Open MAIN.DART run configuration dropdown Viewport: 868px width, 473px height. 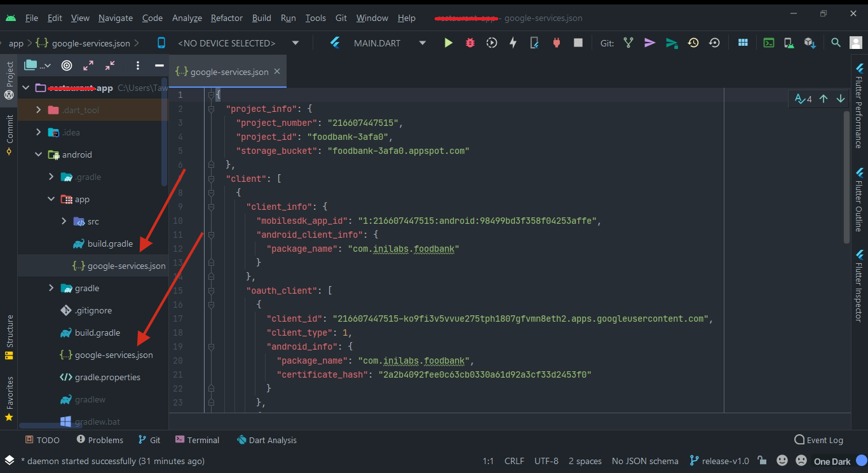click(378, 43)
